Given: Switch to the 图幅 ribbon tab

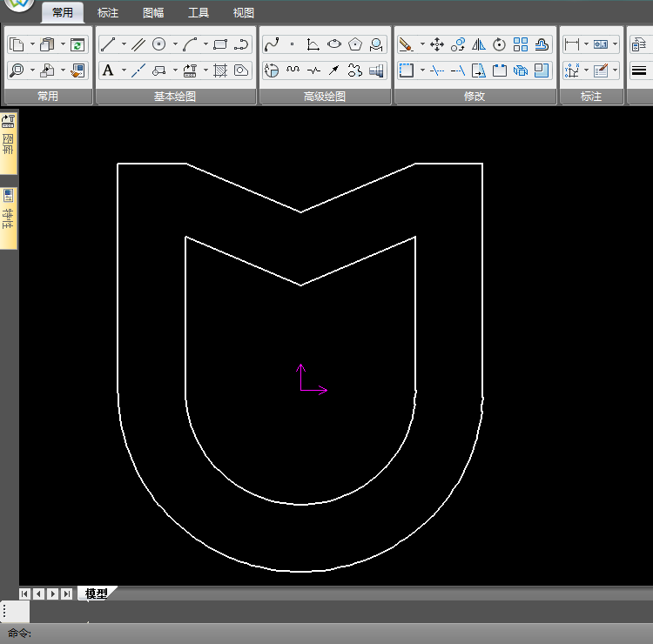Looking at the screenshot, I should pos(153,13).
